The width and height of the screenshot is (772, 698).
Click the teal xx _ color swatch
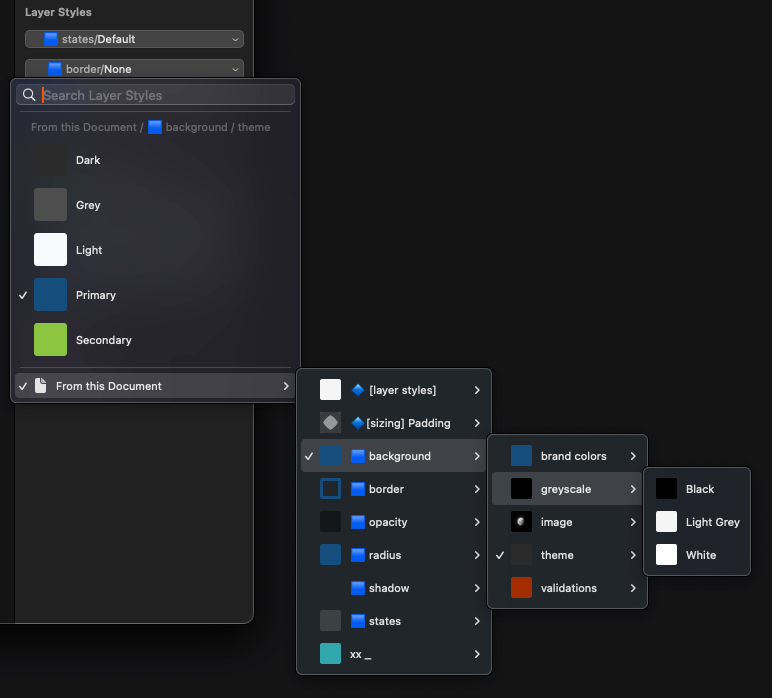coord(330,654)
